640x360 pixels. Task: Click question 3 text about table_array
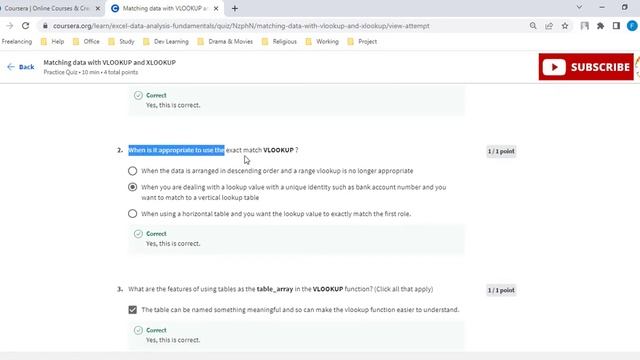coord(280,289)
